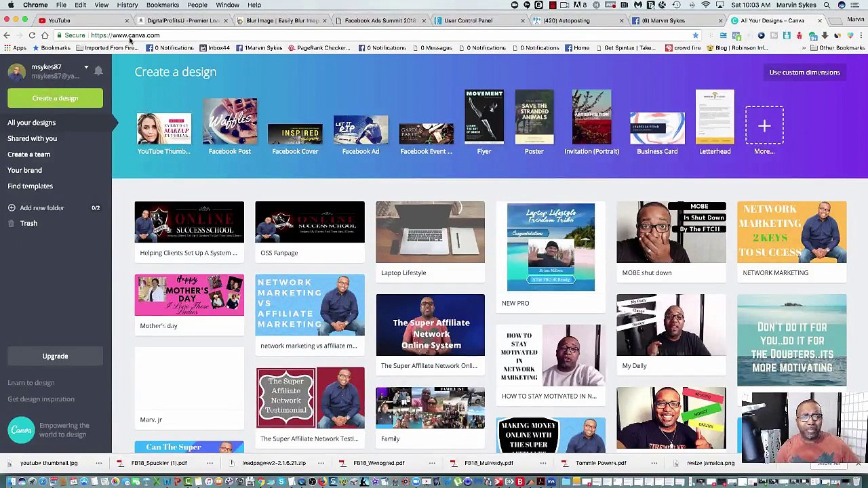The image size is (868, 488).
Task: Open All your designs in sidebar
Action: 31,123
